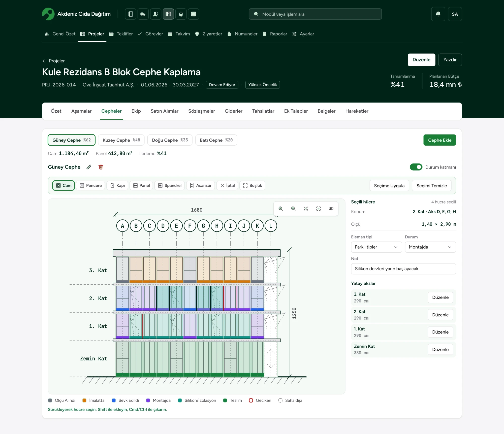Click the Not field about Silikon derzleri

click(x=403, y=269)
